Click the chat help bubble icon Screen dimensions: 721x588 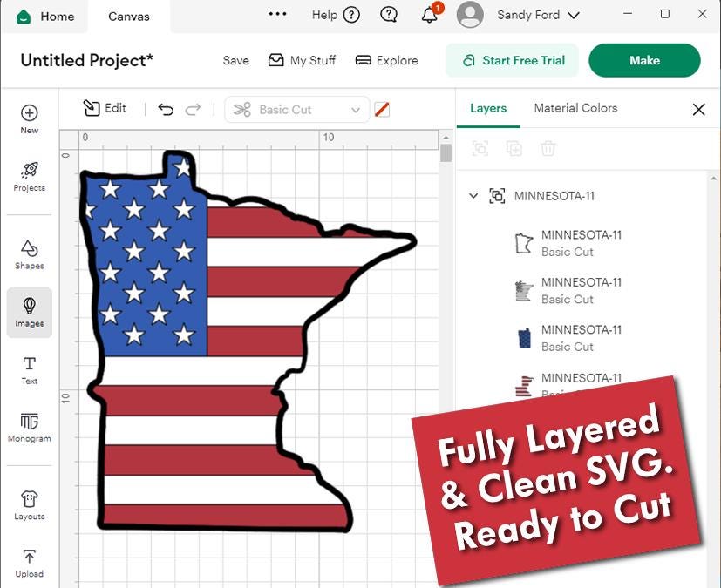[389, 15]
